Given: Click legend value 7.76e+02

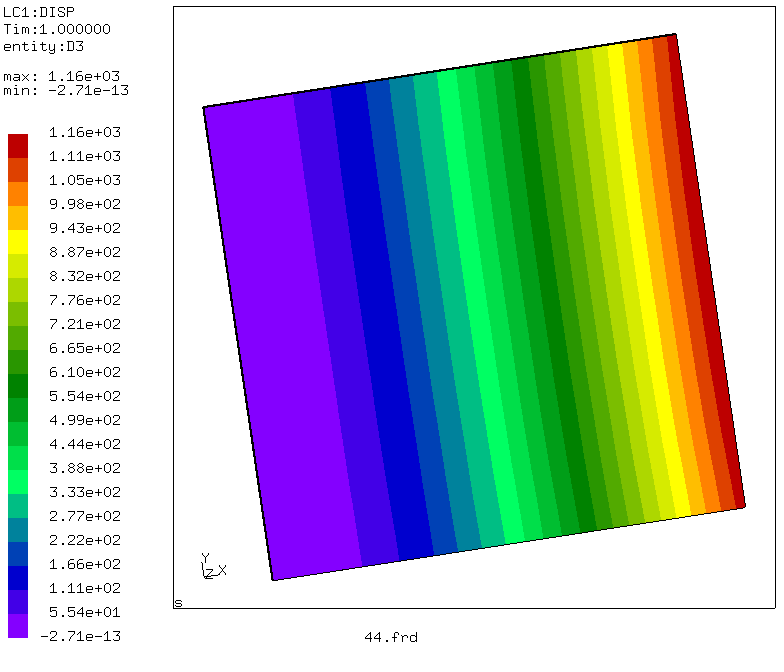Looking at the screenshot, I should (x=85, y=300).
